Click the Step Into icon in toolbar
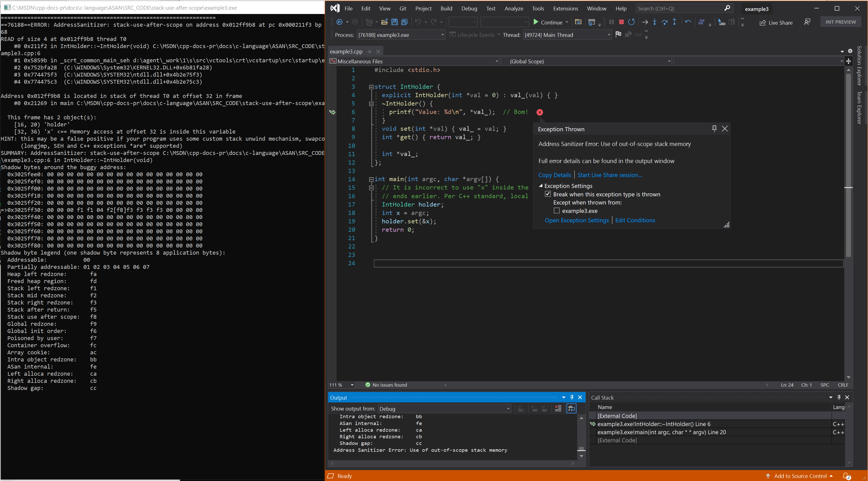Viewport: 868px width, 481px height. pyautogui.click(x=654, y=22)
